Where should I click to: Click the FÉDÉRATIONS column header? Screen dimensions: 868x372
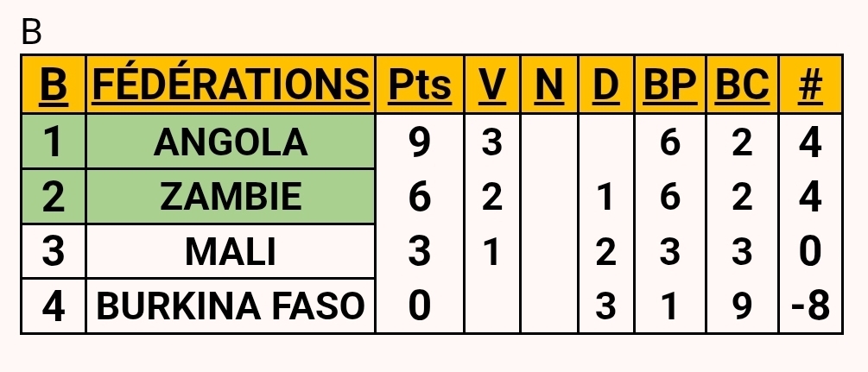[230, 84]
